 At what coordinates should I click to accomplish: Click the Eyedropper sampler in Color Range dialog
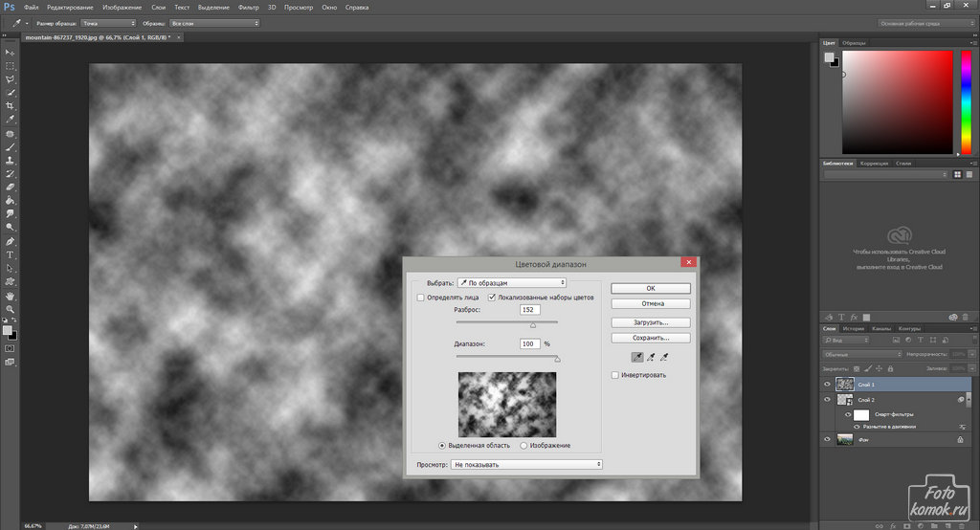[636, 357]
